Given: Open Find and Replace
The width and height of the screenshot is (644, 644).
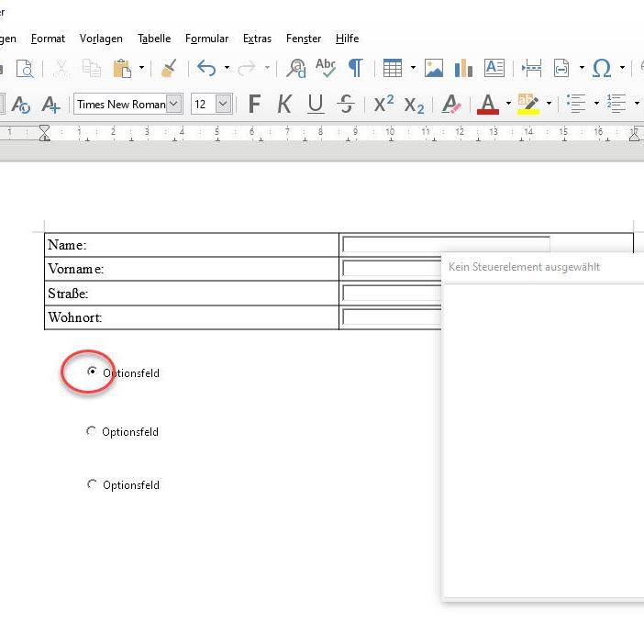Looking at the screenshot, I should click(296, 68).
